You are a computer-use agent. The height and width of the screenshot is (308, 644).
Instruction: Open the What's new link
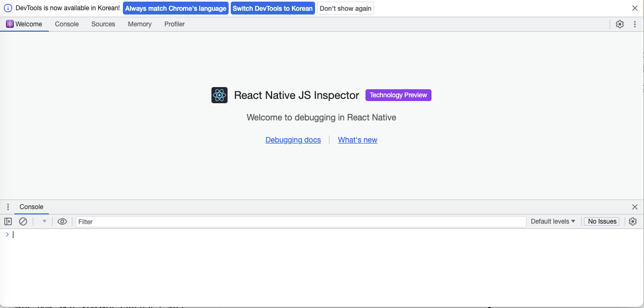[x=357, y=140]
